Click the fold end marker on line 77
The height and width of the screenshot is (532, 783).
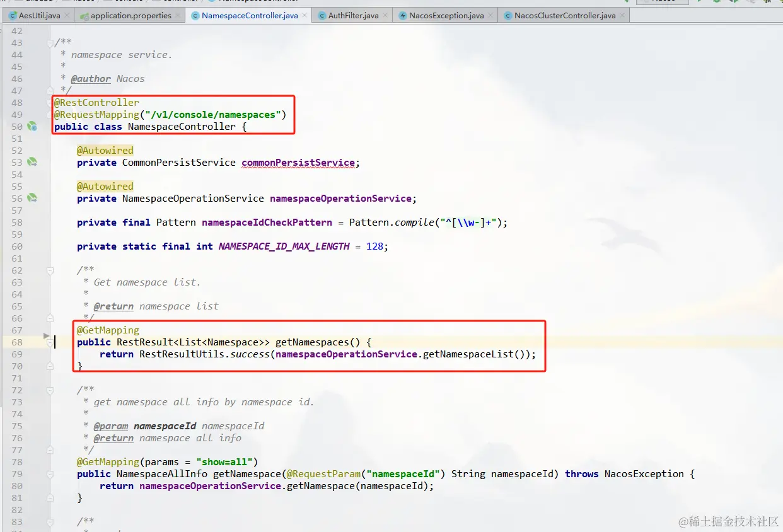coord(50,450)
